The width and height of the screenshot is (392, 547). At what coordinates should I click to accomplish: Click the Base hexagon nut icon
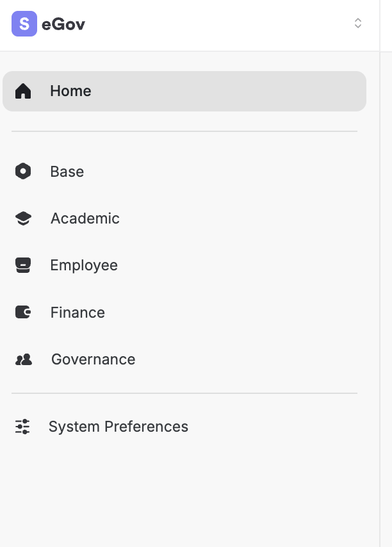pyautogui.click(x=23, y=172)
